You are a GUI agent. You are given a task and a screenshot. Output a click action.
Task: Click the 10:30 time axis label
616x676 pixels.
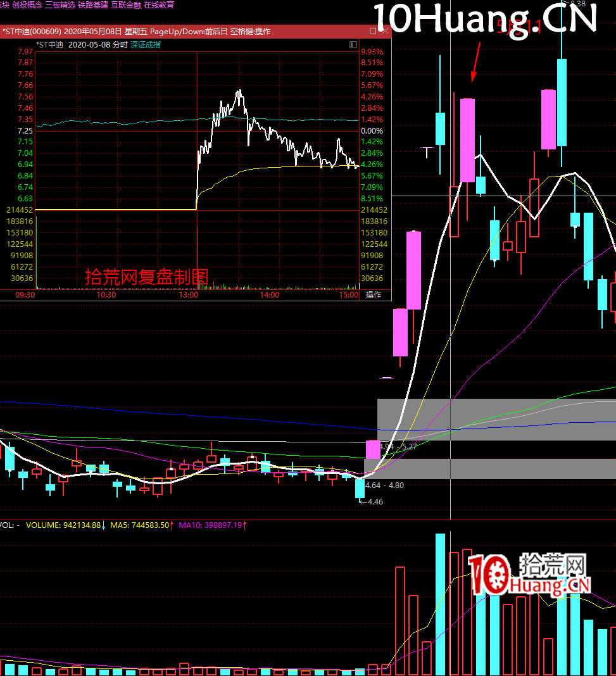pos(106,295)
